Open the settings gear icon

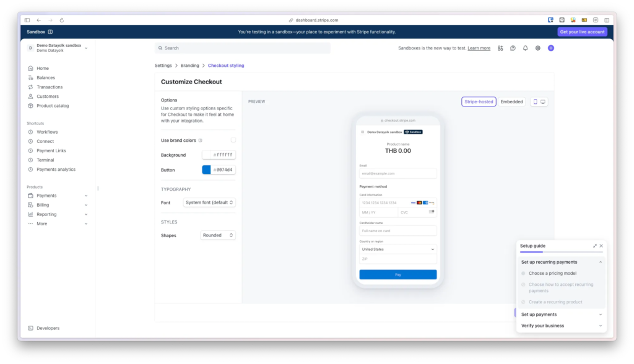[538, 48]
